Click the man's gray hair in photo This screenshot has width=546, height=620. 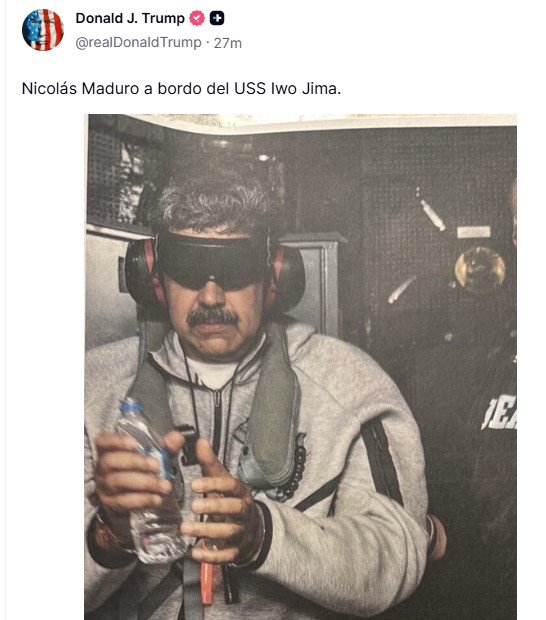[215, 202]
